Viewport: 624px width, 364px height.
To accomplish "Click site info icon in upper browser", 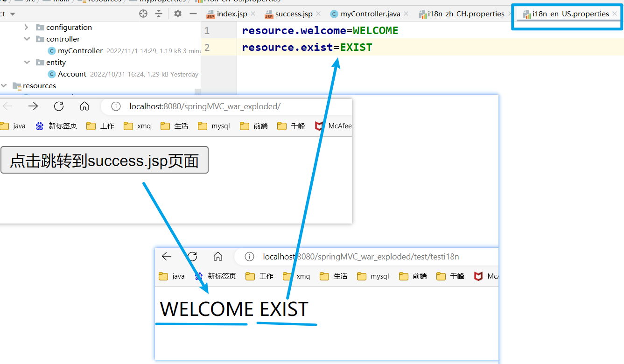I will click(x=116, y=106).
